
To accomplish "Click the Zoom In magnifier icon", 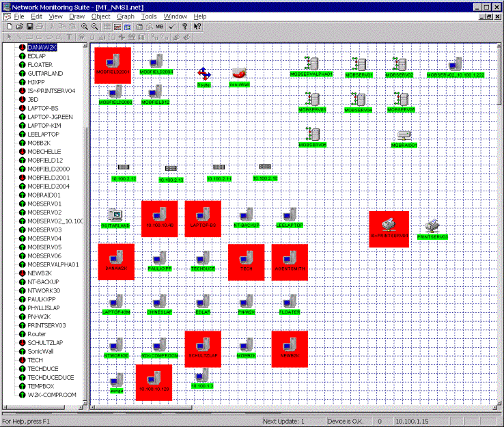I will [85, 26].
